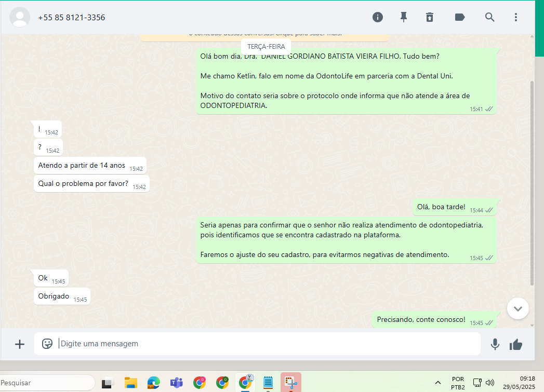
Task: Jump to latest messages with down-chevron button
Action: click(518, 308)
